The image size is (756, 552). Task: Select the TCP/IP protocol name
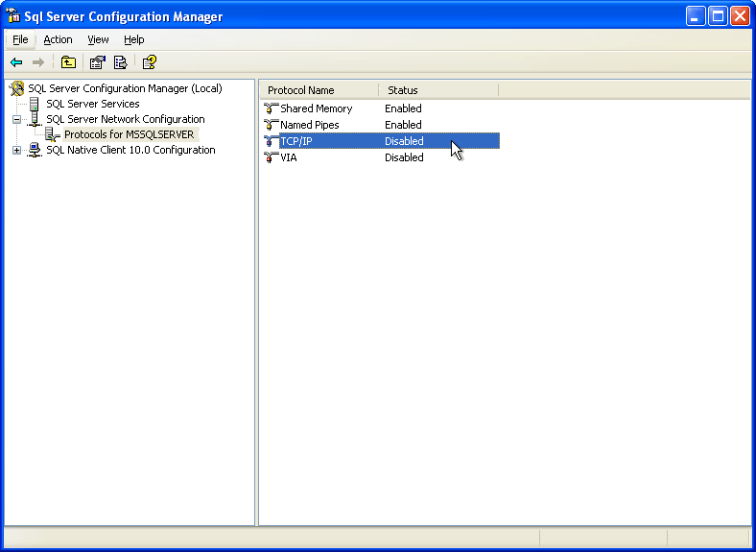click(296, 141)
